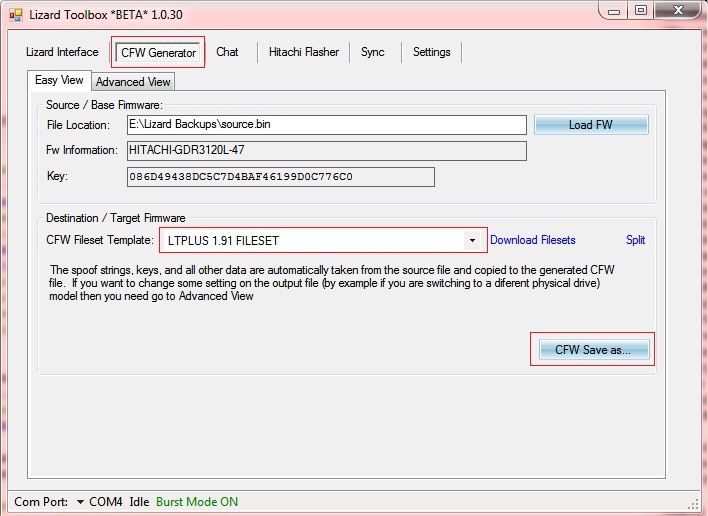Click the 'Burst Mode ON' status text
Image resolution: width=708 pixels, height=516 pixels.
[x=197, y=502]
